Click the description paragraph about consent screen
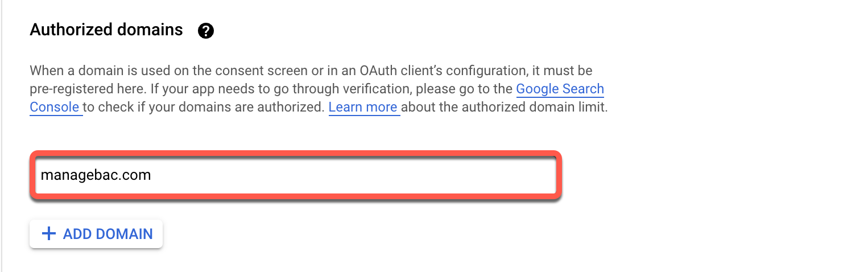The width and height of the screenshot is (868, 272). pyautogui.click(x=319, y=89)
